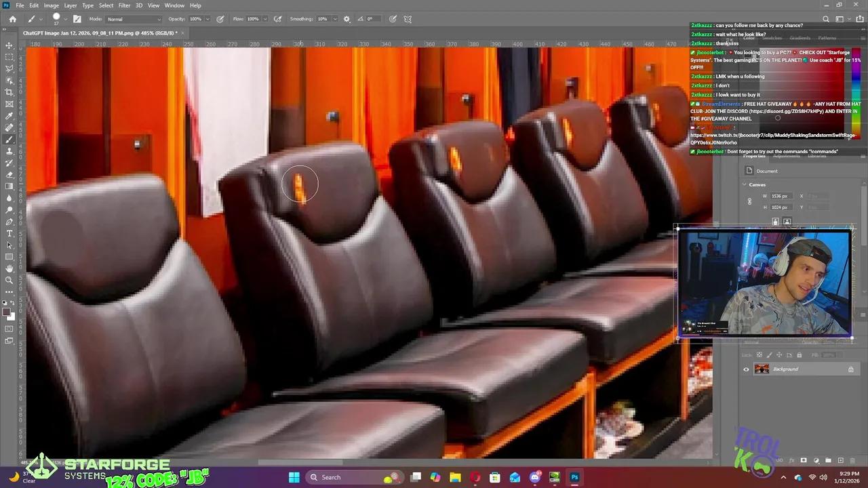Select the Move tool
This screenshot has height=488, width=868.
[9, 45]
